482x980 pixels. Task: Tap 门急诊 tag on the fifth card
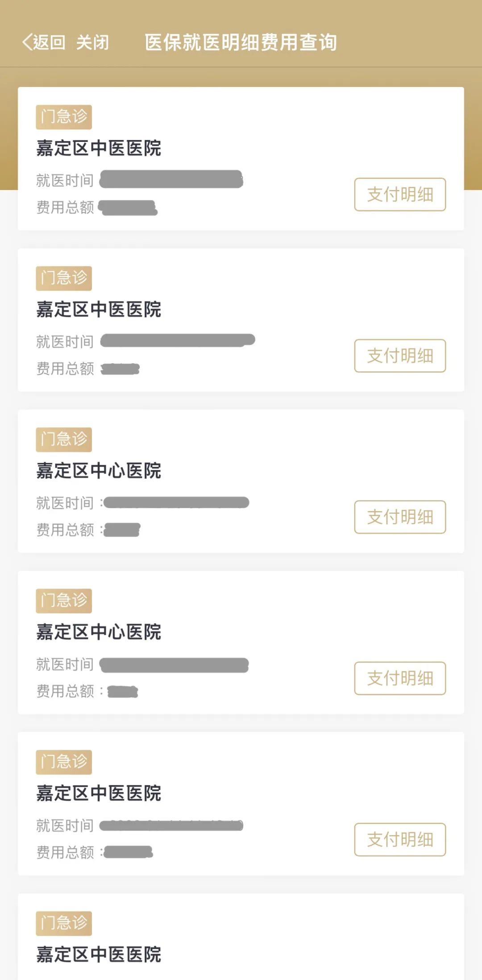tap(64, 762)
